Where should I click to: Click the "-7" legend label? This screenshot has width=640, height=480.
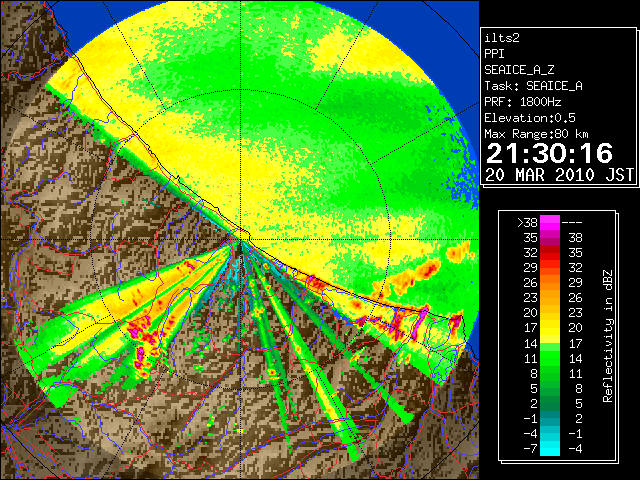click(x=530, y=448)
